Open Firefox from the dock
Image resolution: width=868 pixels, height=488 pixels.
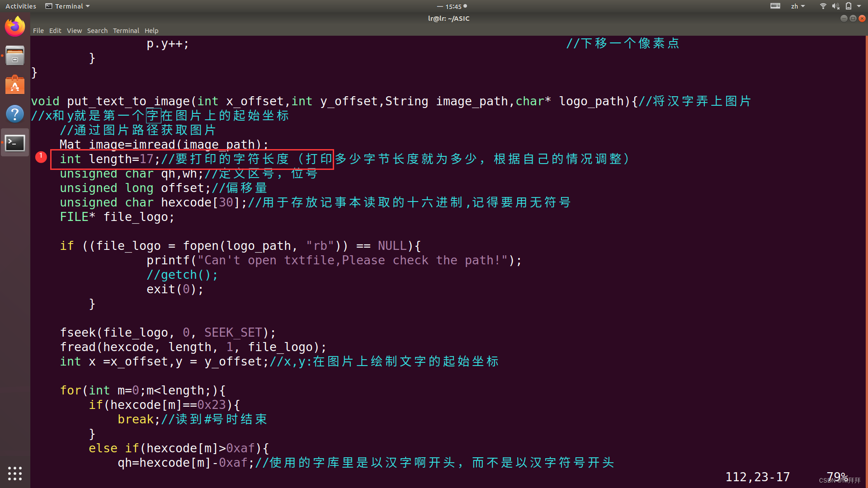coord(15,27)
